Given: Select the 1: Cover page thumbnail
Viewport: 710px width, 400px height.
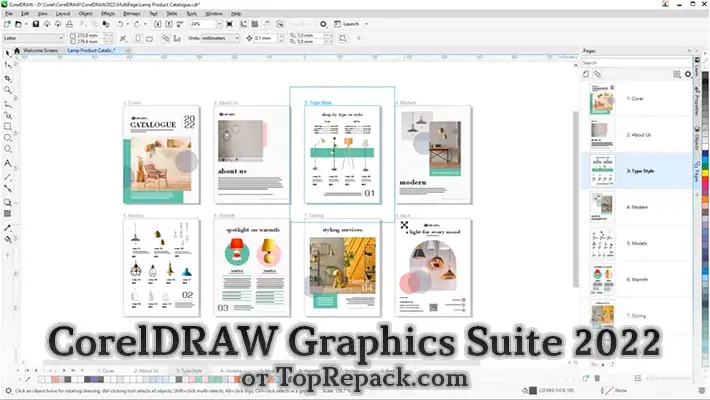Looking at the screenshot, I should [x=602, y=98].
